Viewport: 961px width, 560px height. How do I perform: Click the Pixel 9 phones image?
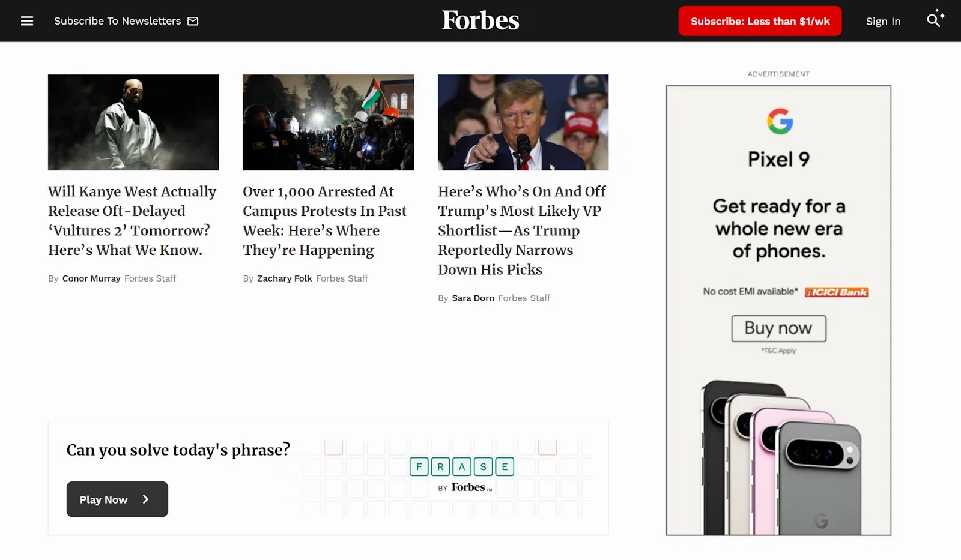coord(781,457)
